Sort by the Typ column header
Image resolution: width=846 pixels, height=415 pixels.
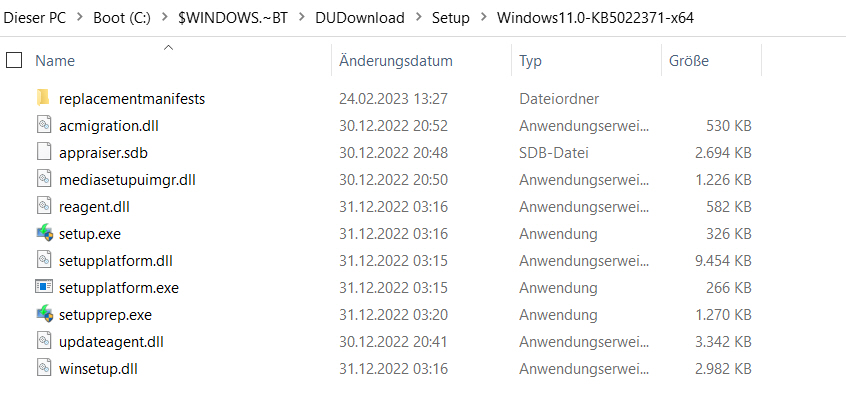tap(530, 60)
